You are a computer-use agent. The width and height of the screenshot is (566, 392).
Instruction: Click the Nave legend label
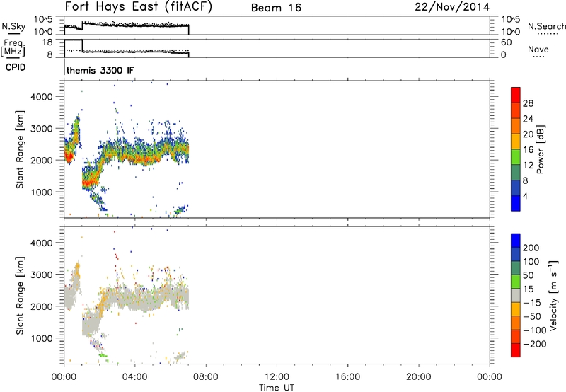(538, 49)
